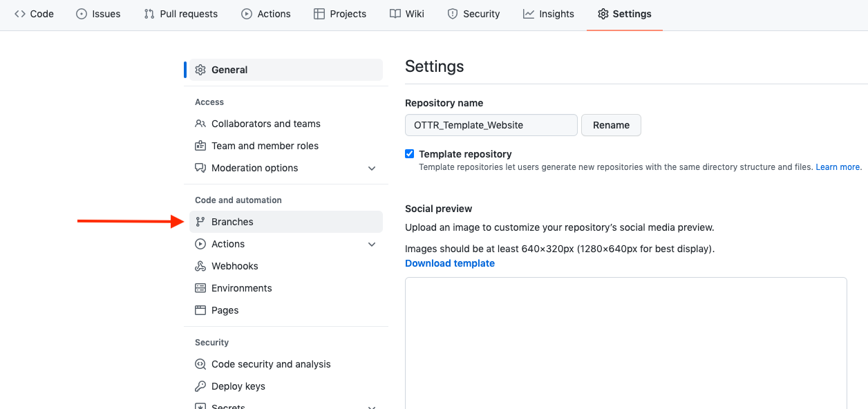Click the Branches icon in sidebar

pos(200,222)
